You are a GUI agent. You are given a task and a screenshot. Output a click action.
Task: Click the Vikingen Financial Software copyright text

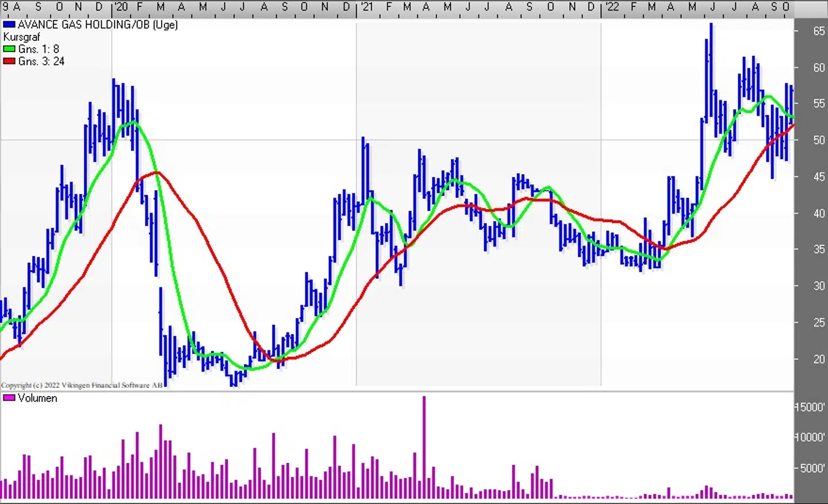82,385
